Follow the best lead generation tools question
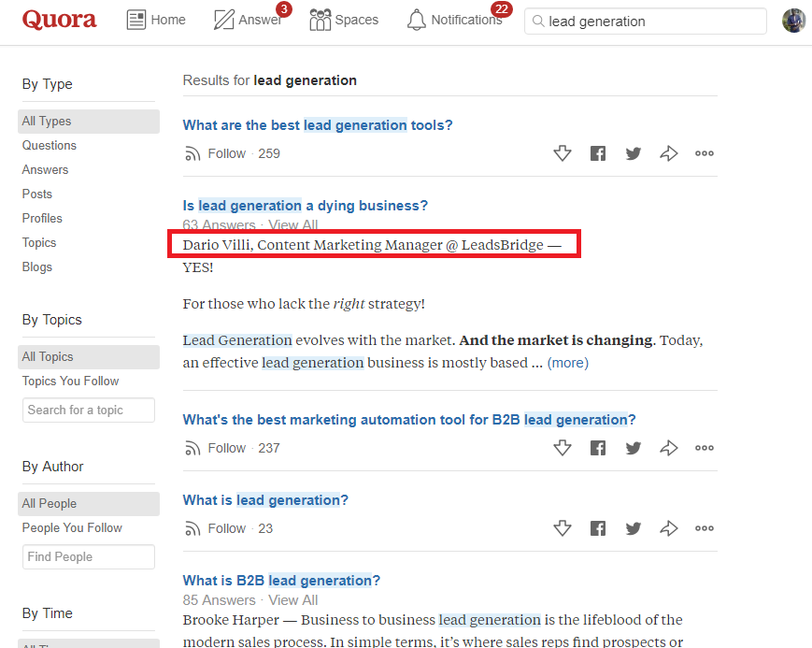This screenshot has width=812, height=648. pyautogui.click(x=216, y=153)
